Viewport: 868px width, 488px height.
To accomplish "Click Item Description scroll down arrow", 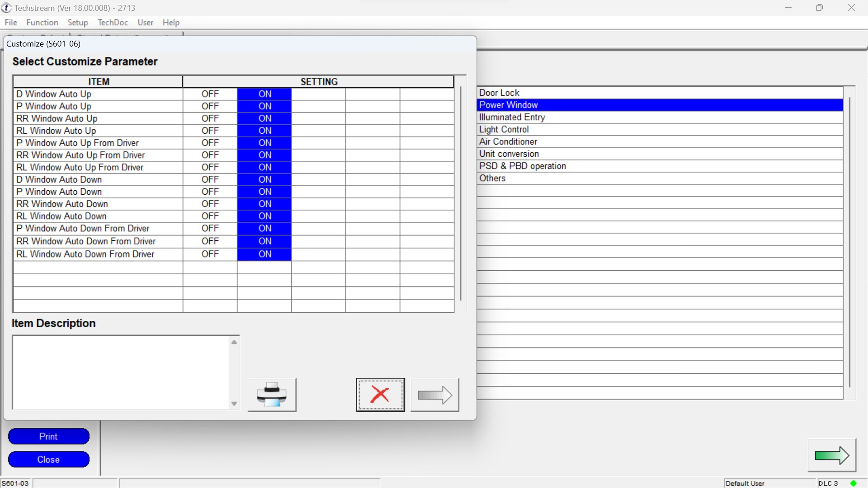I will click(234, 404).
